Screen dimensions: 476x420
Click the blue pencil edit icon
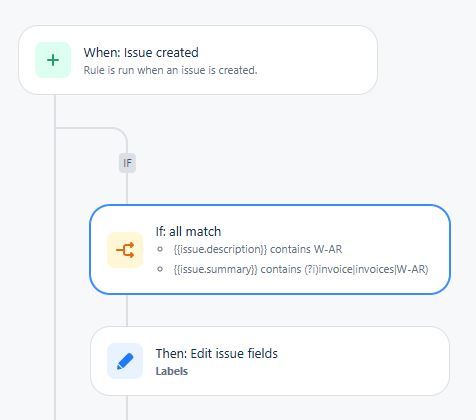point(125,361)
